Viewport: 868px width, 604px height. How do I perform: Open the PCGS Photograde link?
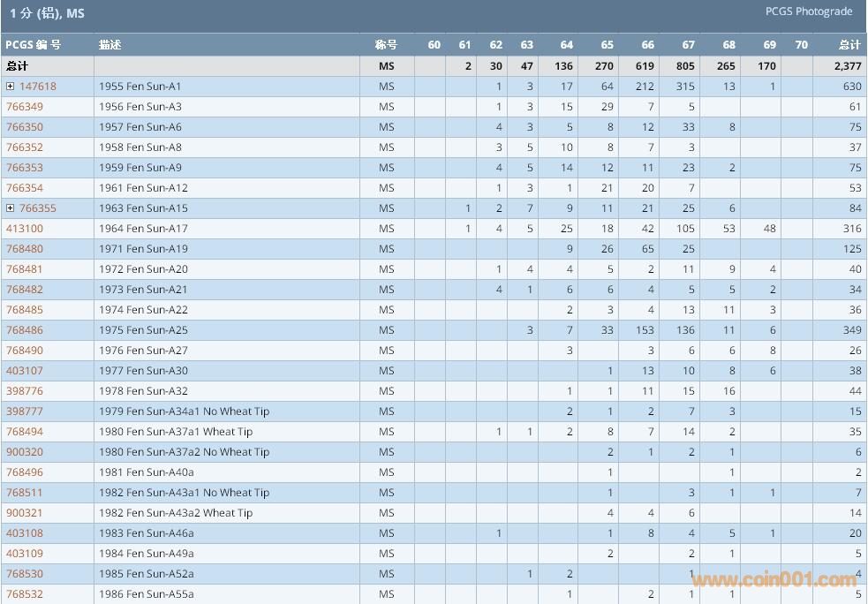coord(809,12)
